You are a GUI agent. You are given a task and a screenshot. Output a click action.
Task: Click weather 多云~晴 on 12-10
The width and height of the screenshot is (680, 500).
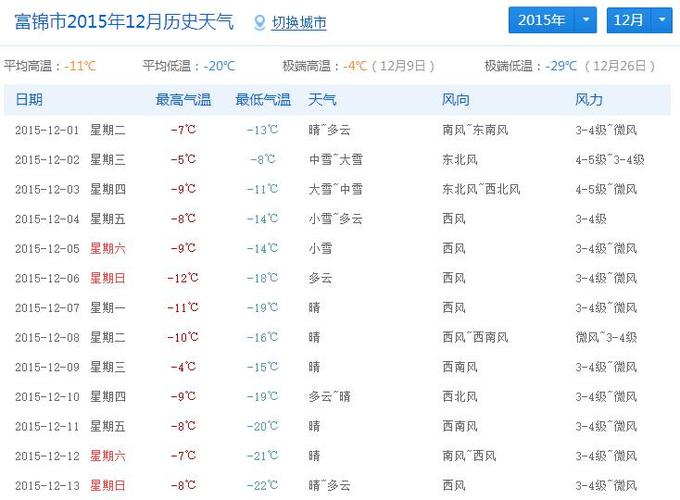[330, 396]
